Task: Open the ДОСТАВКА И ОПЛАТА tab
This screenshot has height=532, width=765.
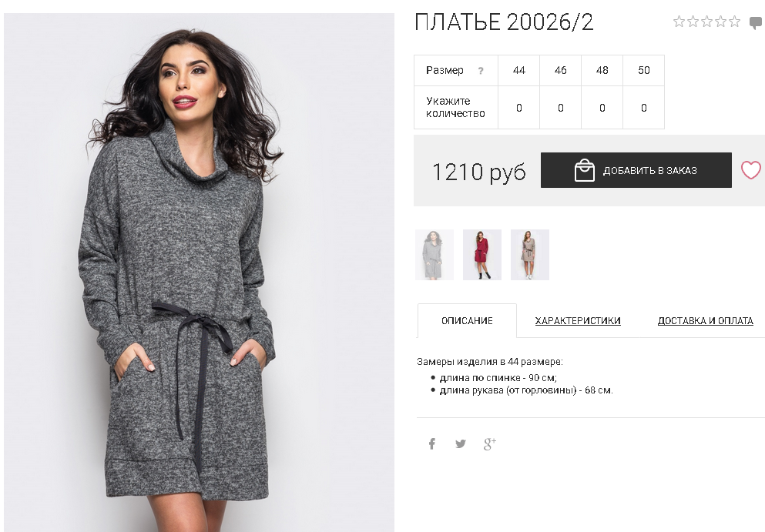Action: click(705, 321)
